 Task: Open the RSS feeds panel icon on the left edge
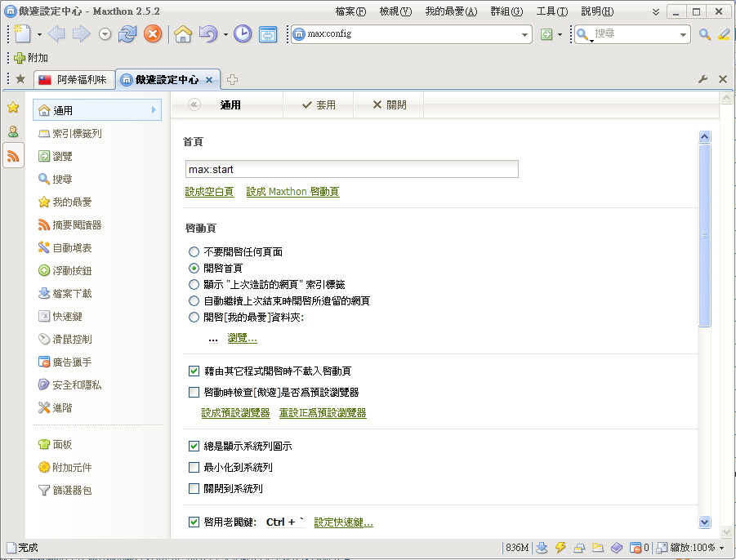tap(13, 157)
